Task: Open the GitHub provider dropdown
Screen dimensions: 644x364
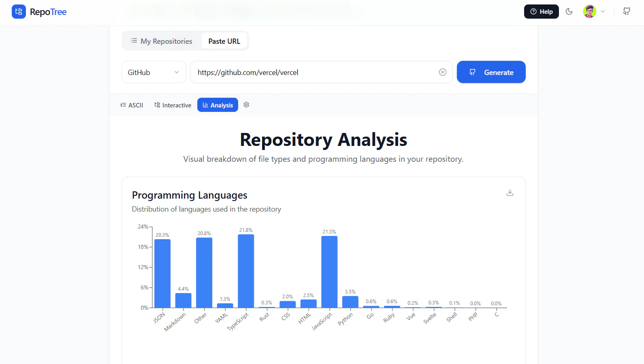Action: tap(154, 72)
